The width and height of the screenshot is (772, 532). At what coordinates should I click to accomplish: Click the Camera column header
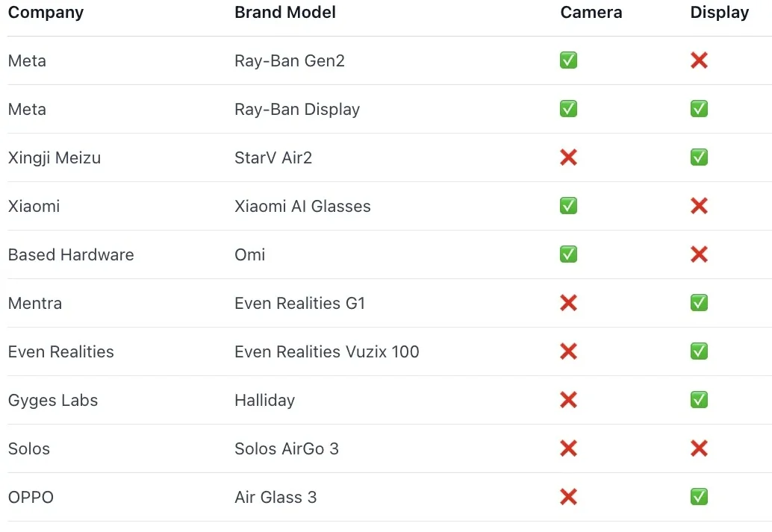[x=591, y=13]
